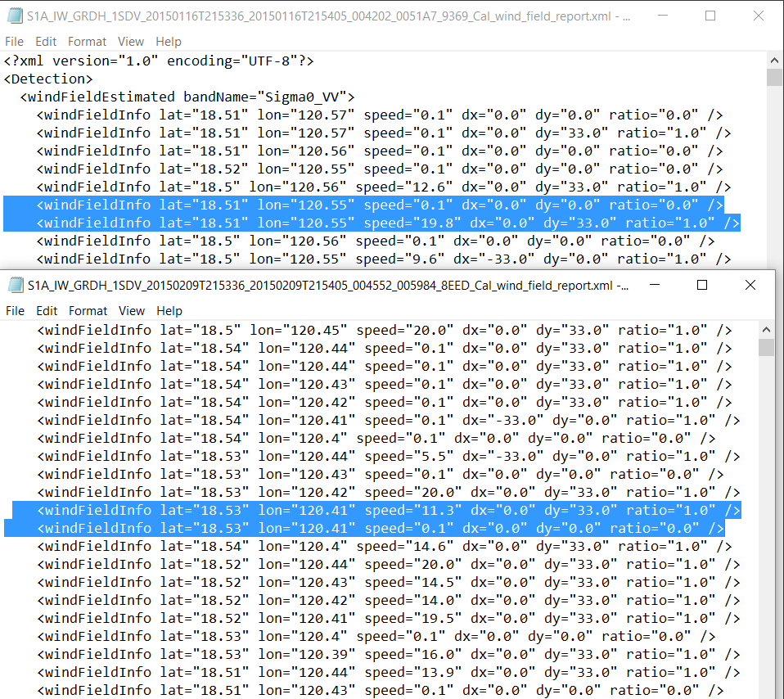Click Notepad icon of 20150209 report window
The image size is (784, 699).
pos(14,285)
